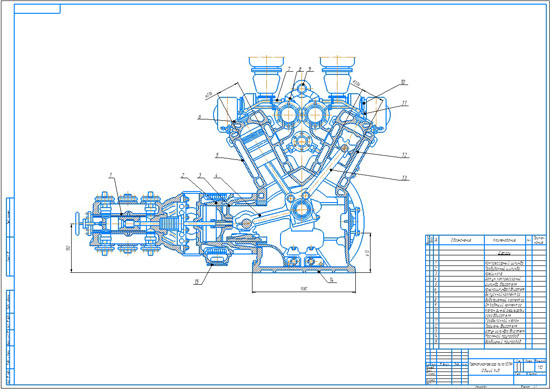Click the crankshaft center circle in the crankcase
The image size is (550, 389).
[301, 210]
